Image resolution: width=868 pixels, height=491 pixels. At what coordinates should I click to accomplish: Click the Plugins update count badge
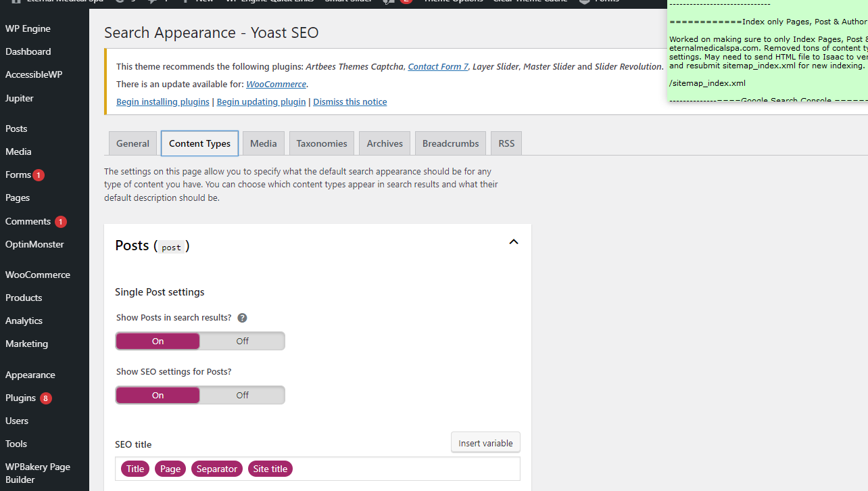tap(46, 398)
